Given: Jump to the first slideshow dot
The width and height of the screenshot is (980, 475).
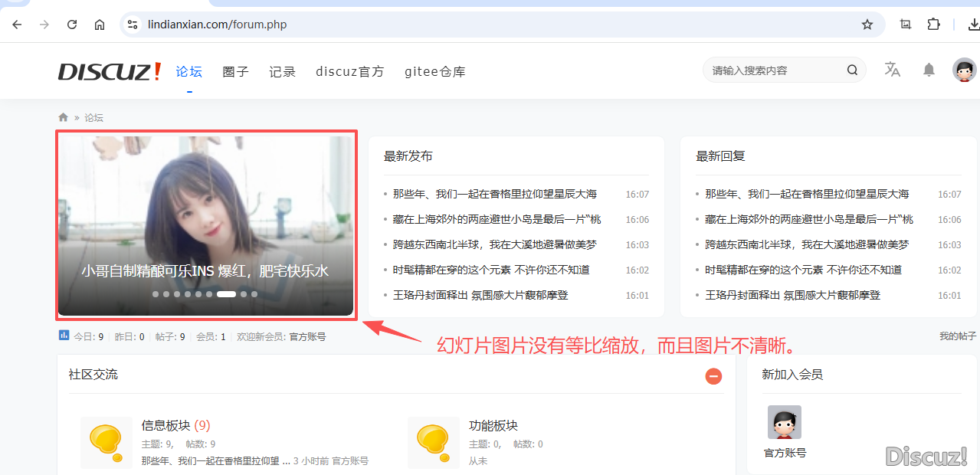Looking at the screenshot, I should [156, 293].
